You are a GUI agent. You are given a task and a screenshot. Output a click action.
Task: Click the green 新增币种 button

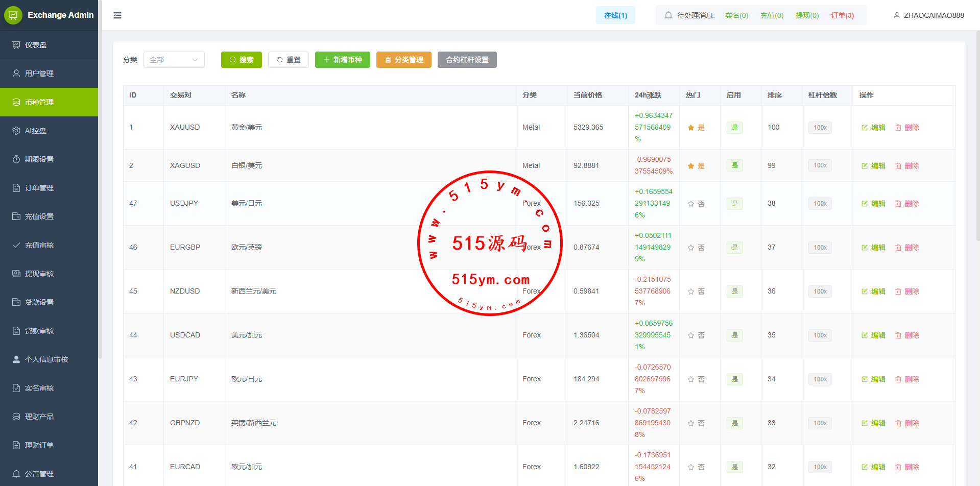pos(342,60)
